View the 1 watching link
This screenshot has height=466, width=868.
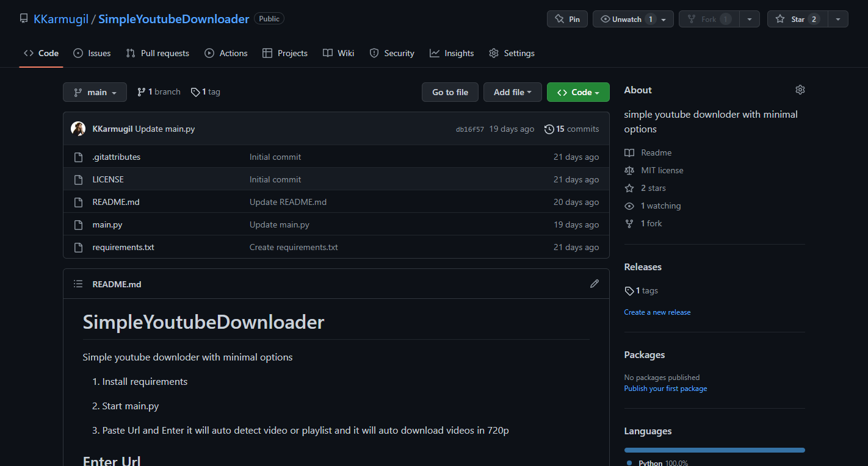coord(653,206)
